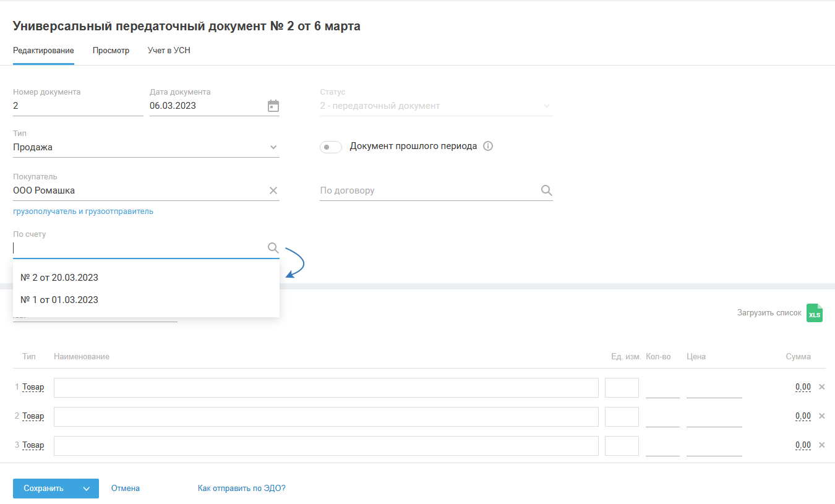Change the type Товар in row 2
This screenshot has width=835, height=504.
[x=33, y=416]
